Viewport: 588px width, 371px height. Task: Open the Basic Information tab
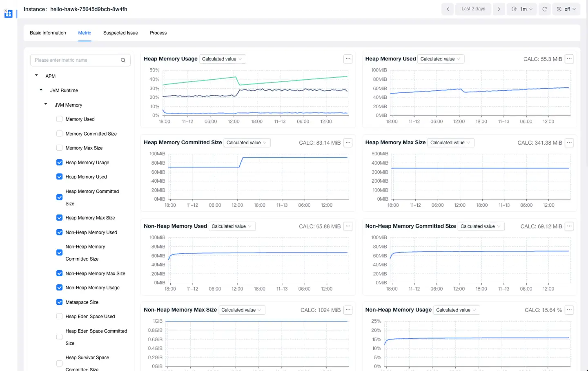(48, 33)
